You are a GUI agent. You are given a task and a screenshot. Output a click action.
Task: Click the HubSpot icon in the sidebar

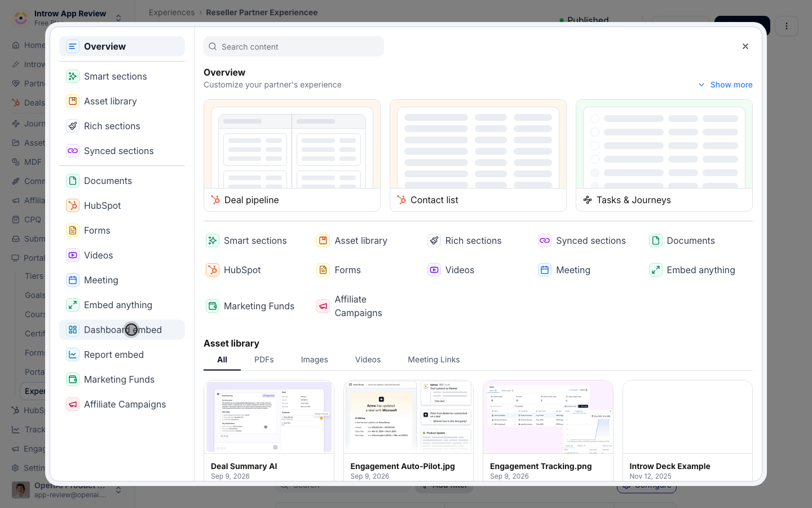(73, 205)
